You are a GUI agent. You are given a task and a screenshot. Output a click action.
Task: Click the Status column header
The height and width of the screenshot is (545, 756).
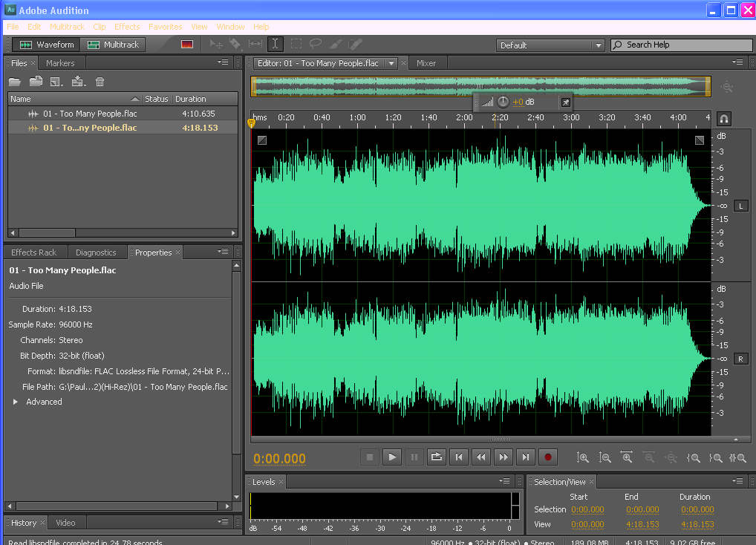pos(157,99)
